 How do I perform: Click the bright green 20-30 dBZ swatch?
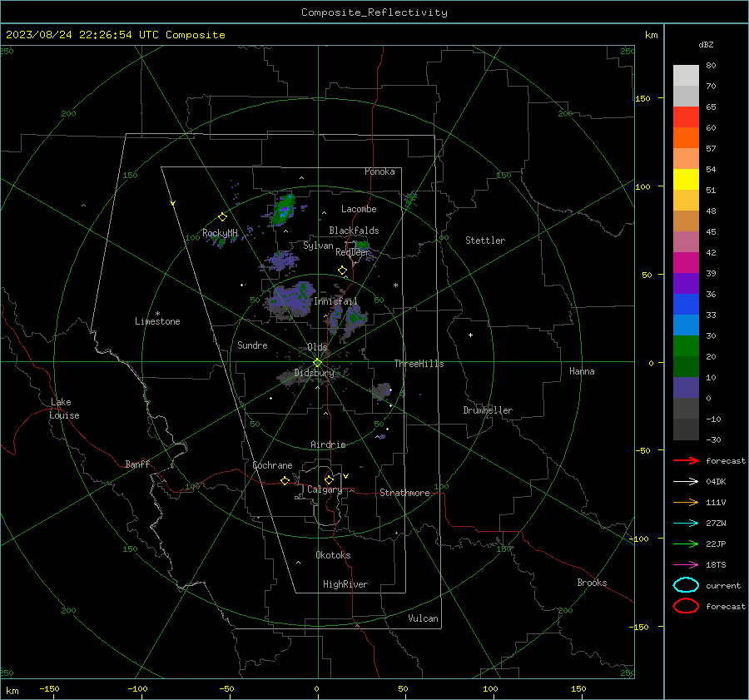(x=686, y=345)
